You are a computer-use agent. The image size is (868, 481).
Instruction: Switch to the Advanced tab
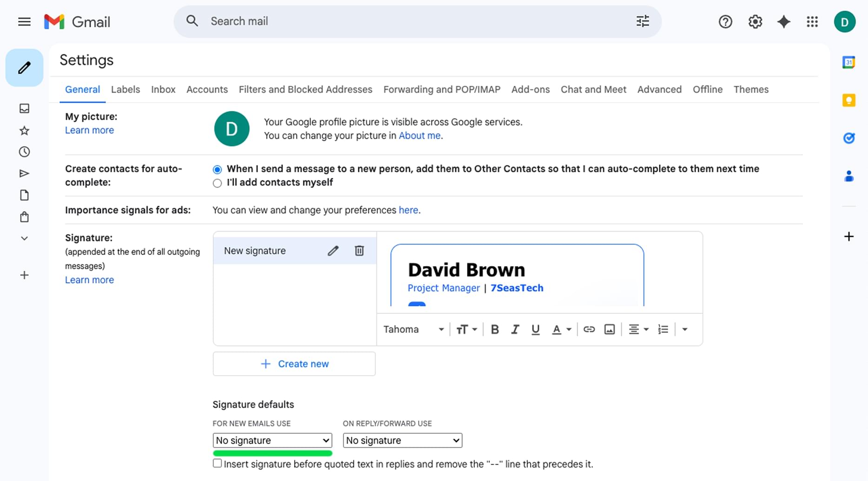click(659, 90)
